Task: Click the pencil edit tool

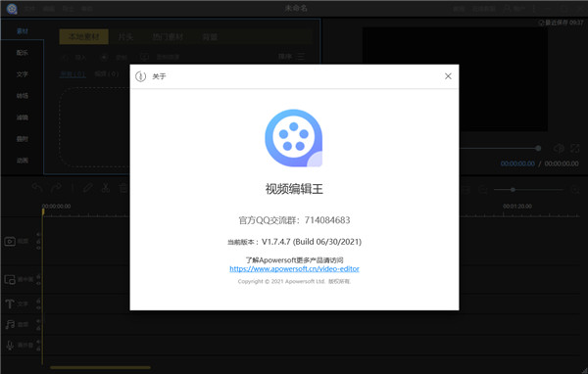Action: 88,187
